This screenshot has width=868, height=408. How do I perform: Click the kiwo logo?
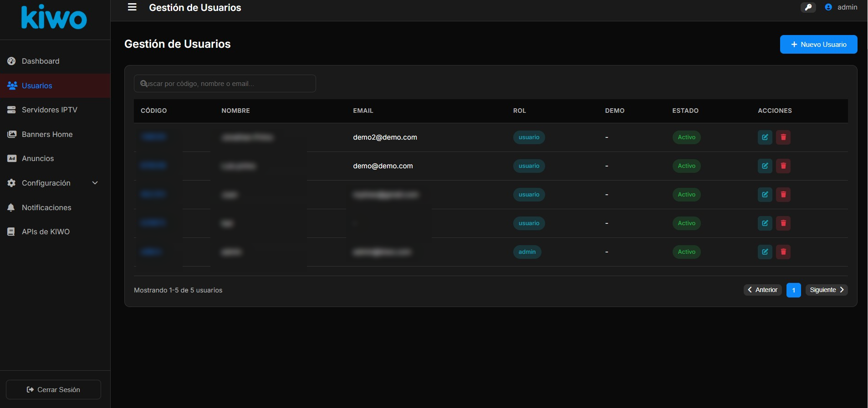[54, 18]
